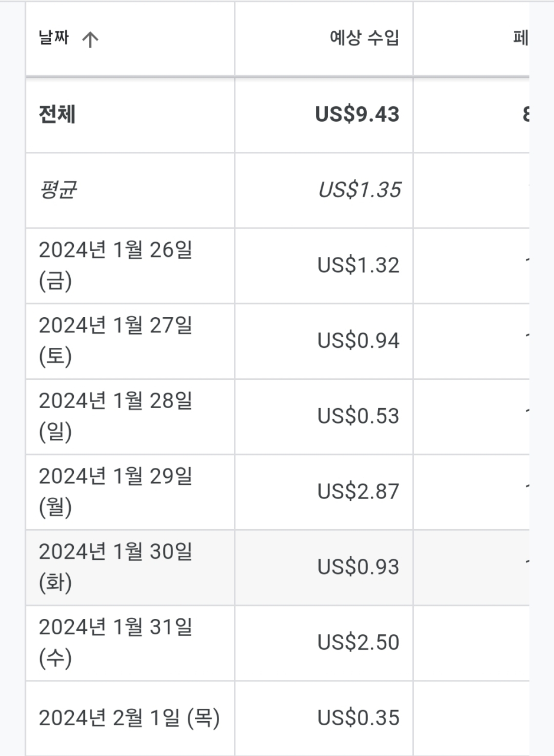554x756 pixels.
Task: Select the 2024년 1월 26일 (금) row
Action: click(x=116, y=266)
